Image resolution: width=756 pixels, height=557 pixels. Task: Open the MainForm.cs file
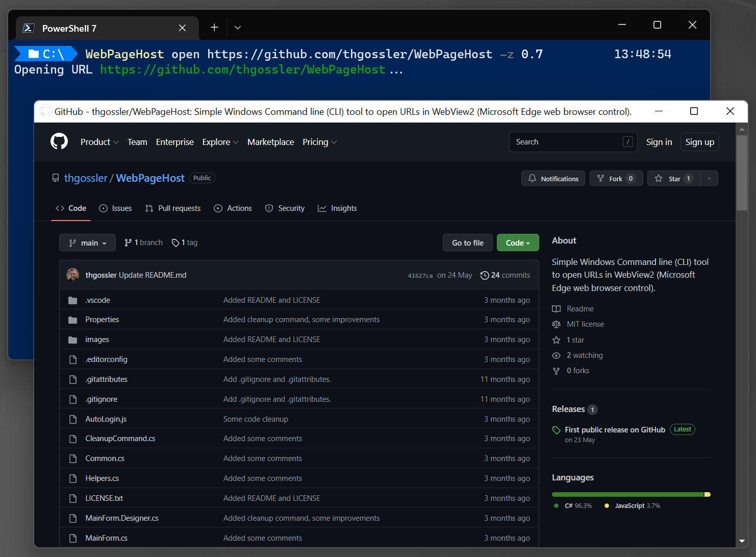106,538
